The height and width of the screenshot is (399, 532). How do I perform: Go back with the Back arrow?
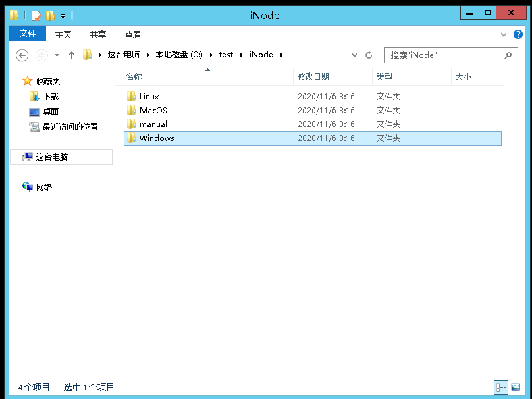click(22, 55)
